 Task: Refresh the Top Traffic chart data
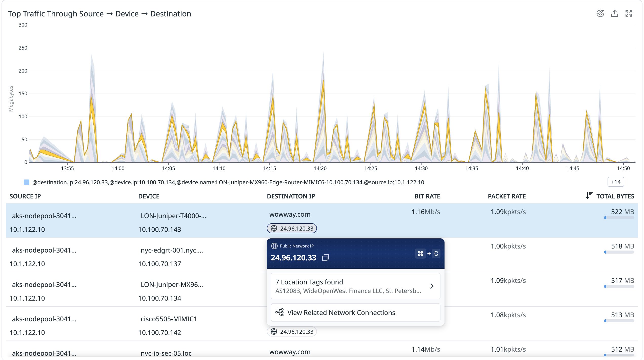pyautogui.click(x=600, y=14)
